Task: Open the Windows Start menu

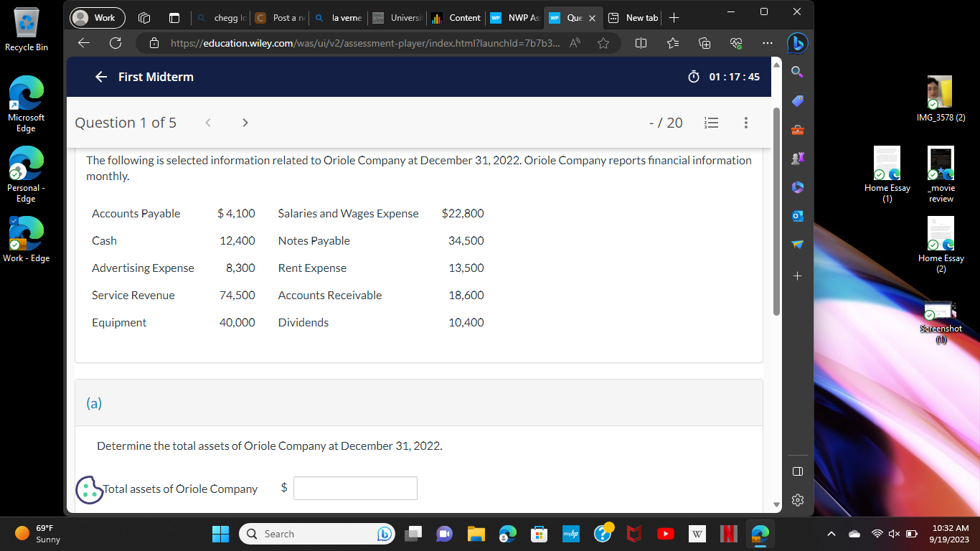Action: pos(220,534)
